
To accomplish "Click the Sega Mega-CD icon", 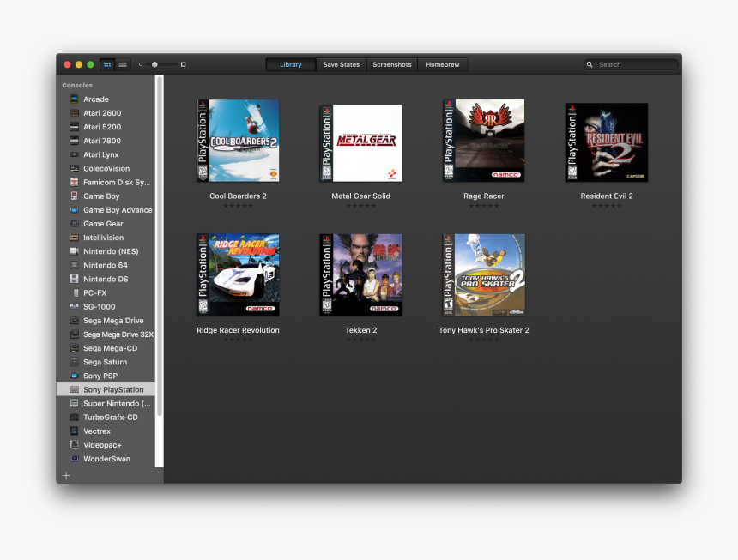I will point(74,348).
